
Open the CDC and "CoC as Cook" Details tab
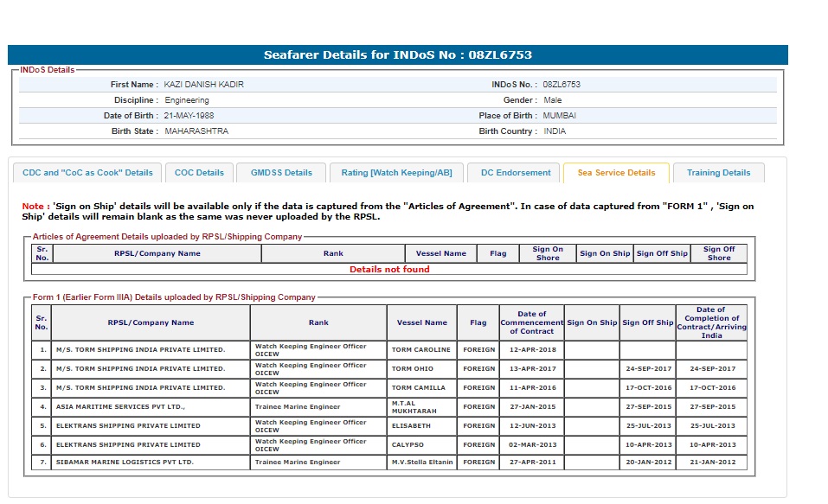(87, 173)
